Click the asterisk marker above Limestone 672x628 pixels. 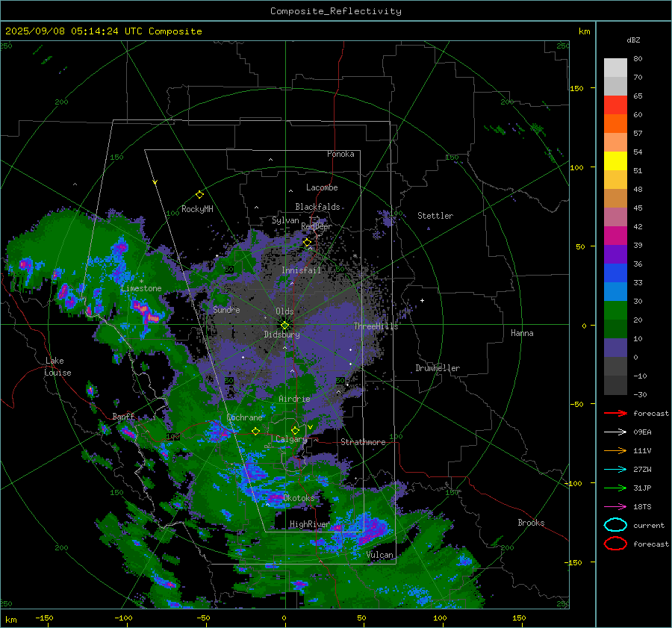coord(141,282)
